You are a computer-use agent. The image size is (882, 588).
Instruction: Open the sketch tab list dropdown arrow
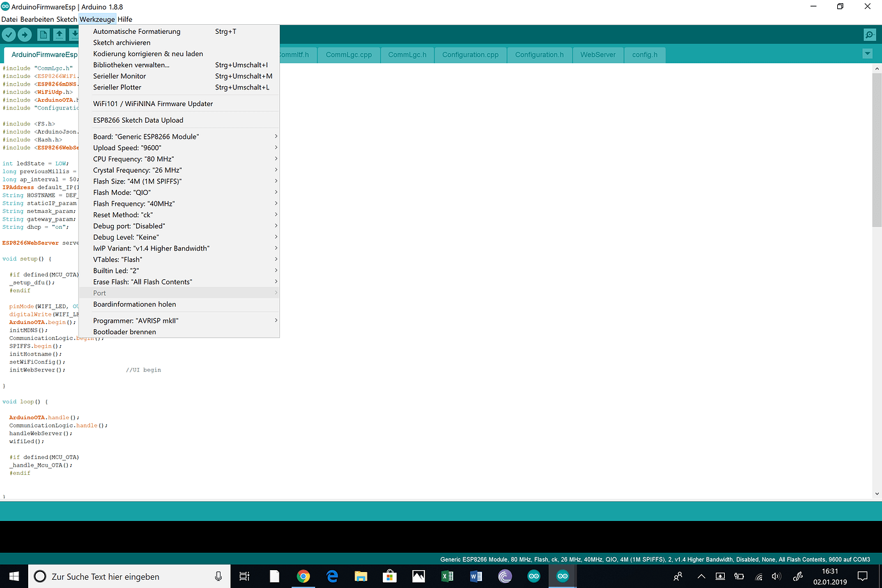[x=867, y=54]
